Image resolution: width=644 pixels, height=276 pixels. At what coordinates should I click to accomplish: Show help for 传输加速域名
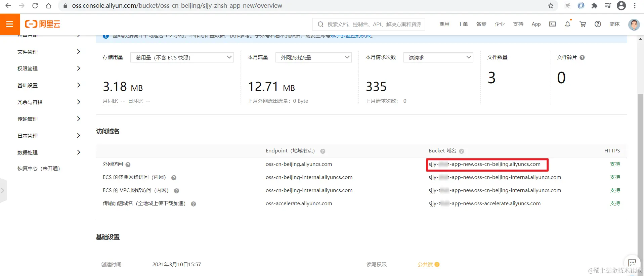(x=194, y=204)
